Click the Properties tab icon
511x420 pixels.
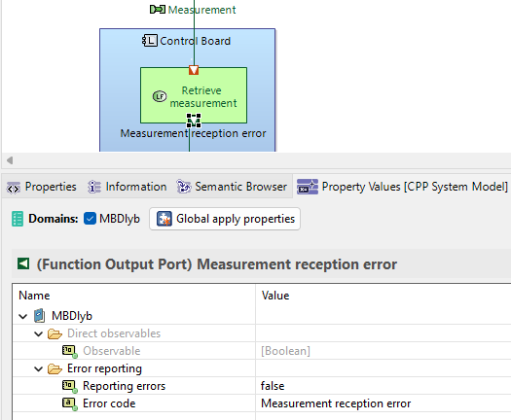[14, 188]
